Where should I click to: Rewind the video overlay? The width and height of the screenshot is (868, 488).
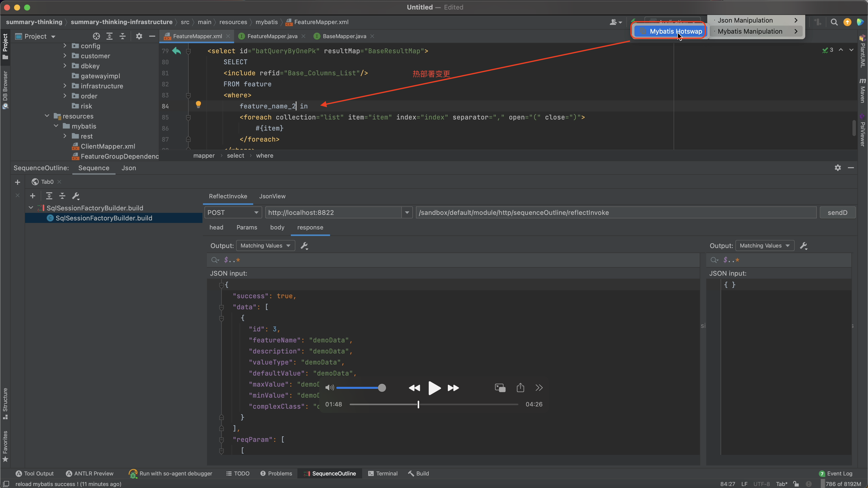click(x=414, y=388)
